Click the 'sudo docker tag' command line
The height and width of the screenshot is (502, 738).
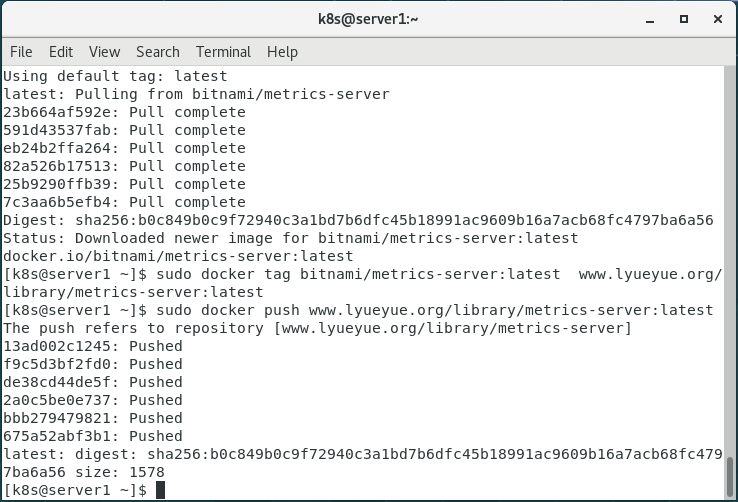(x=360, y=274)
